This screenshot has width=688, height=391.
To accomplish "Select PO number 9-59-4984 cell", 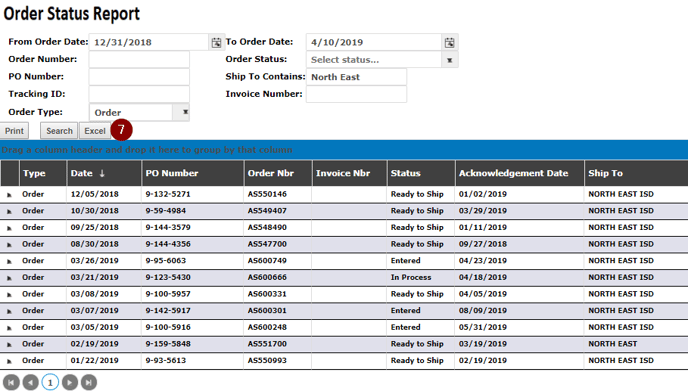I will (x=192, y=211).
